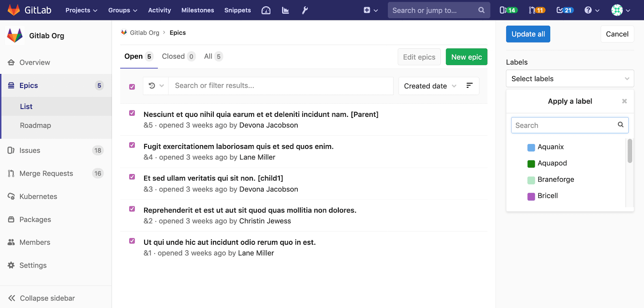Viewport: 644px width, 308px height.
Task: Open the Select labels dropdown
Action: pos(570,79)
